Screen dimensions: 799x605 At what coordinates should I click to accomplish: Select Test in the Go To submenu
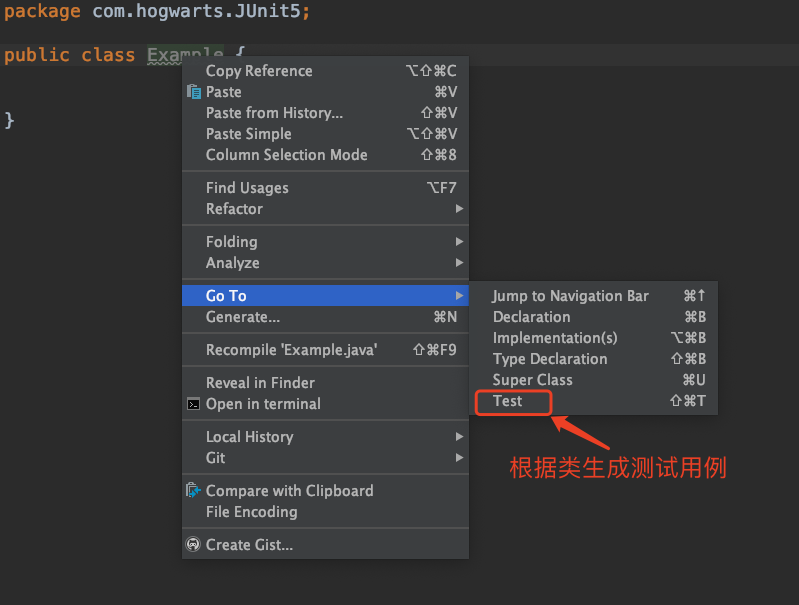click(x=508, y=401)
